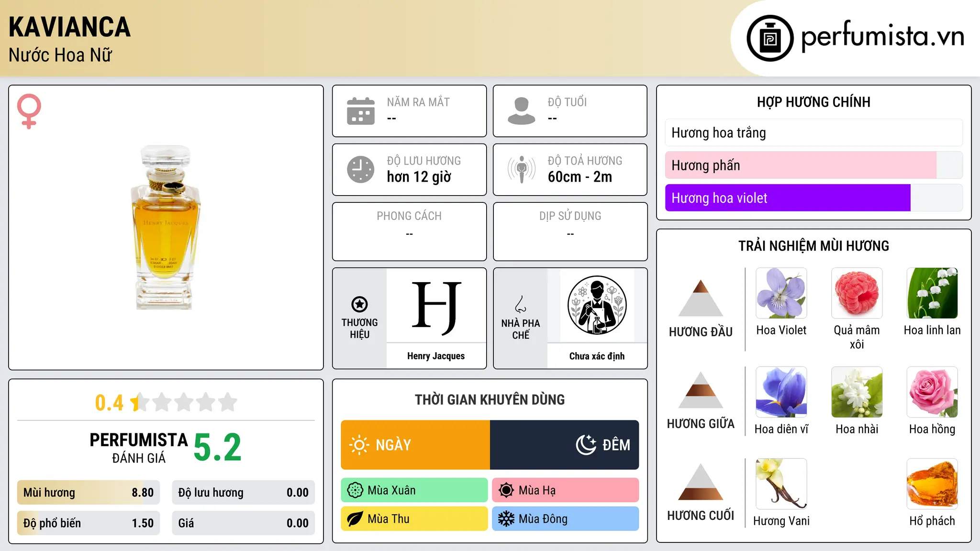Open the Hoa linh lan note image
980x551 pixels.
(932, 293)
